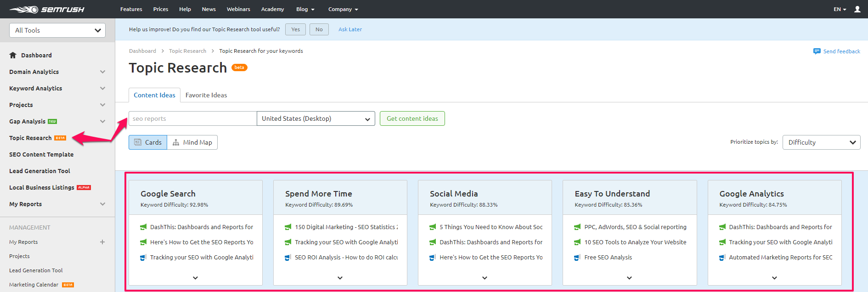Open the EN language selector
The image size is (868, 292).
tap(840, 9)
